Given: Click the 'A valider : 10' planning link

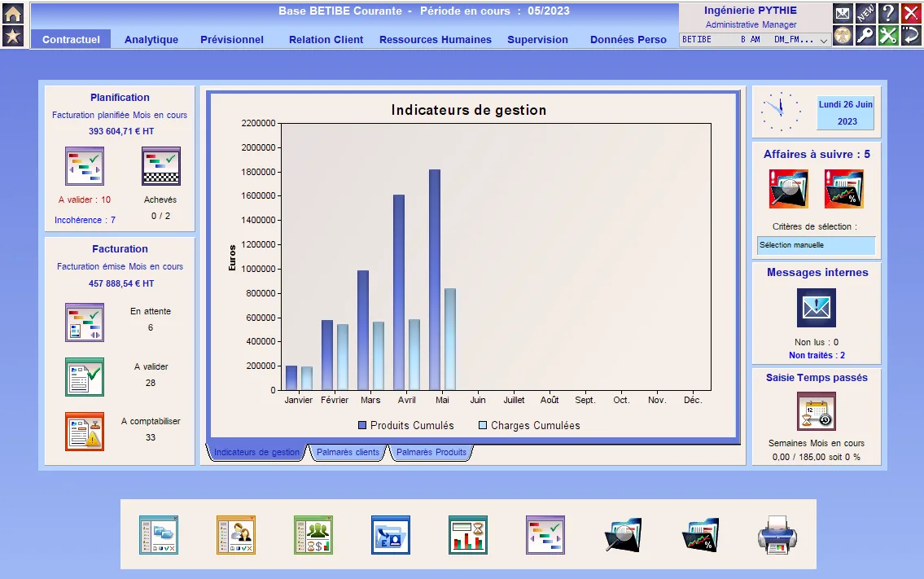Looking at the screenshot, I should [85, 200].
